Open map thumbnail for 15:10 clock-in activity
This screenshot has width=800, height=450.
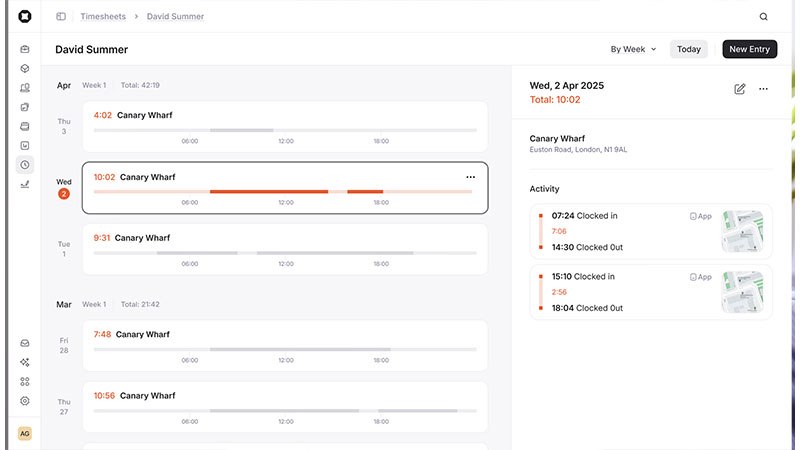742,292
